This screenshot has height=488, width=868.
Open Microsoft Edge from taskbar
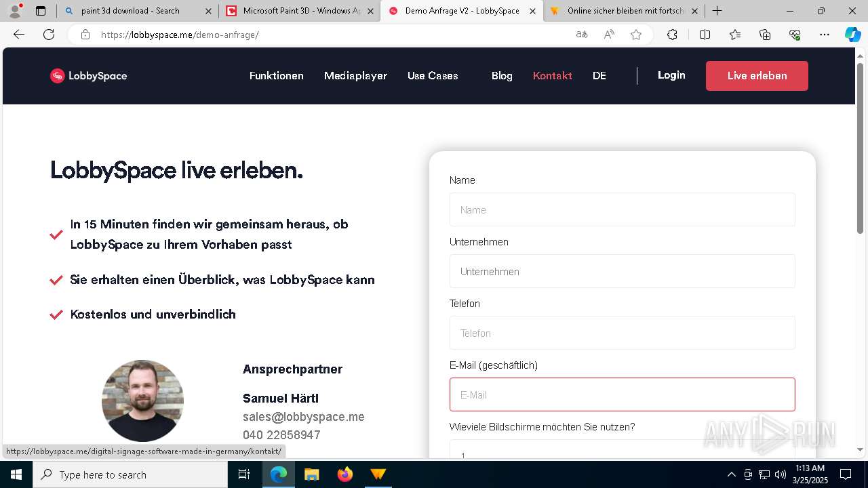point(279,474)
